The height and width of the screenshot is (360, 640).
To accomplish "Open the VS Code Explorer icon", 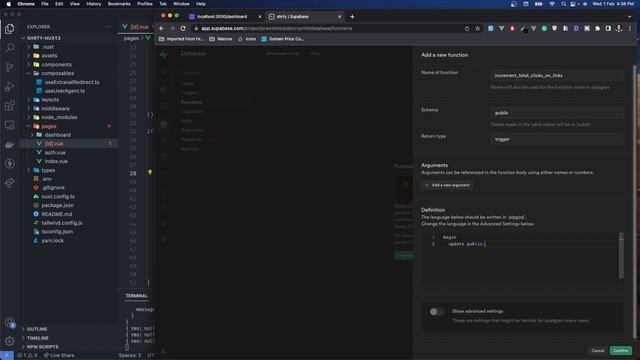I will [x=9, y=29].
